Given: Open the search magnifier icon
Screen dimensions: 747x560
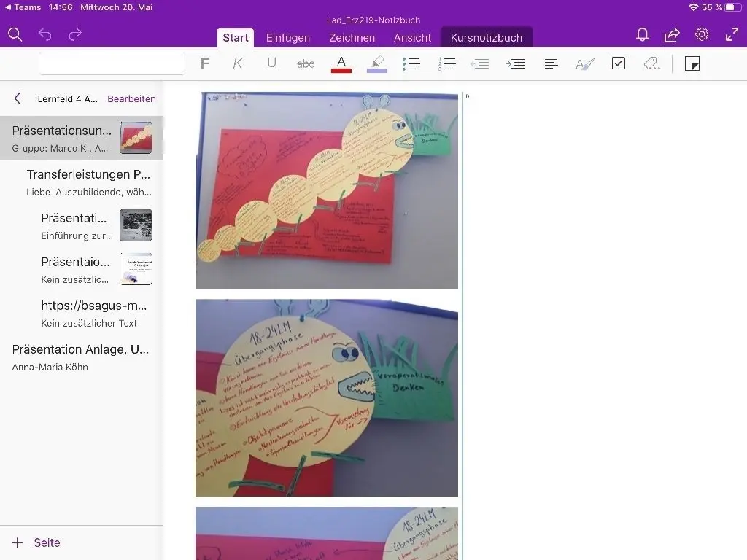Looking at the screenshot, I should pyautogui.click(x=15, y=34).
